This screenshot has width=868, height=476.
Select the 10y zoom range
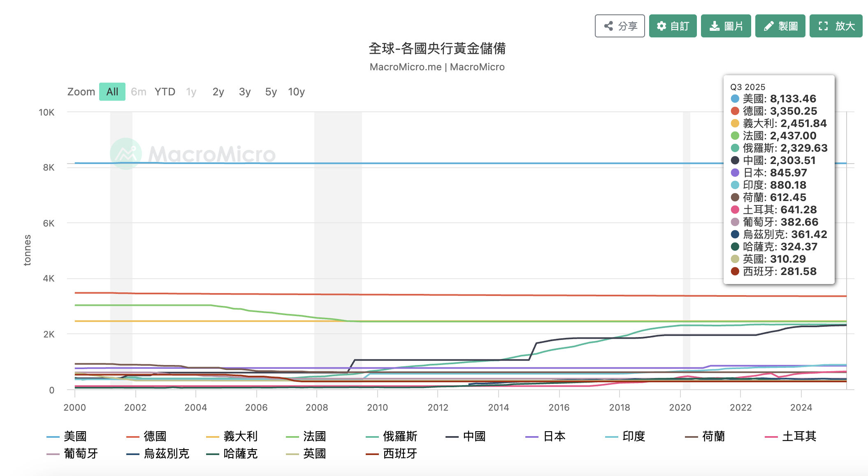tap(297, 92)
